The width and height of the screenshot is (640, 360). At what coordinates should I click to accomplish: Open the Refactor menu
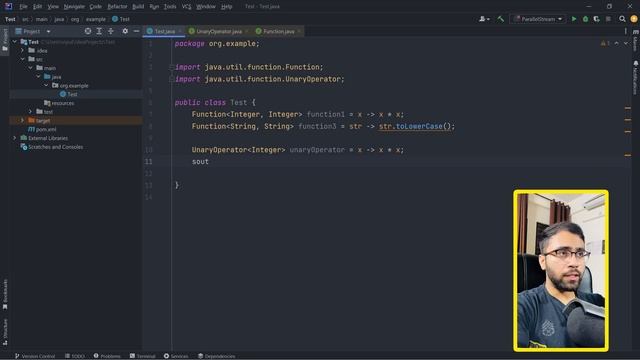click(x=117, y=7)
